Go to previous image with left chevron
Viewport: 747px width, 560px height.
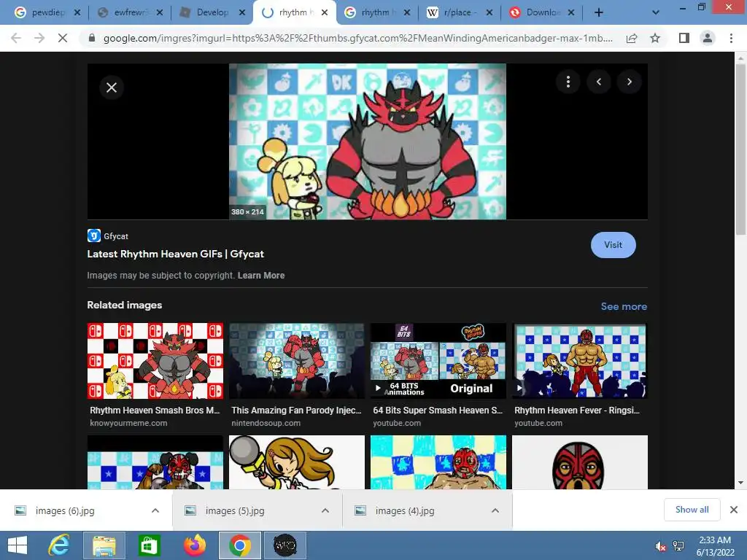tap(599, 82)
